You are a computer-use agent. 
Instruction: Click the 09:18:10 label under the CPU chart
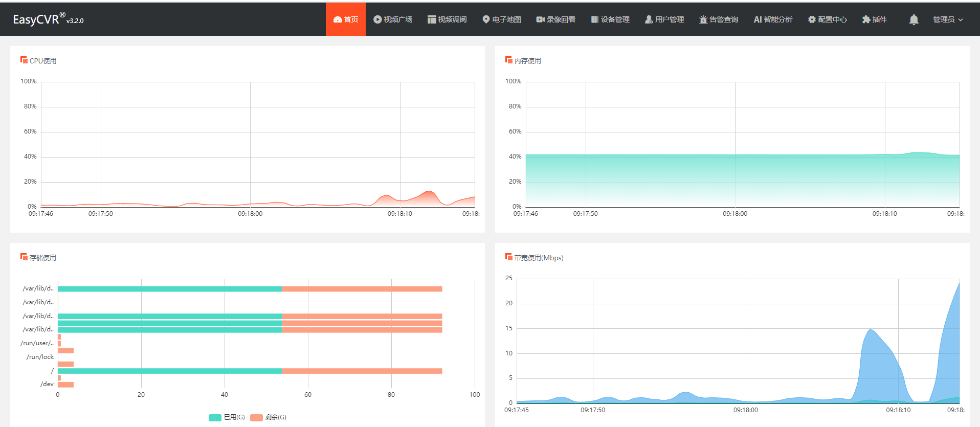point(400,214)
